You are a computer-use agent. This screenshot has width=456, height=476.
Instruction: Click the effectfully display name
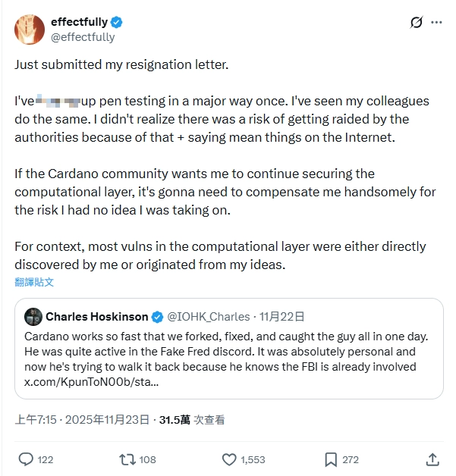coord(80,22)
